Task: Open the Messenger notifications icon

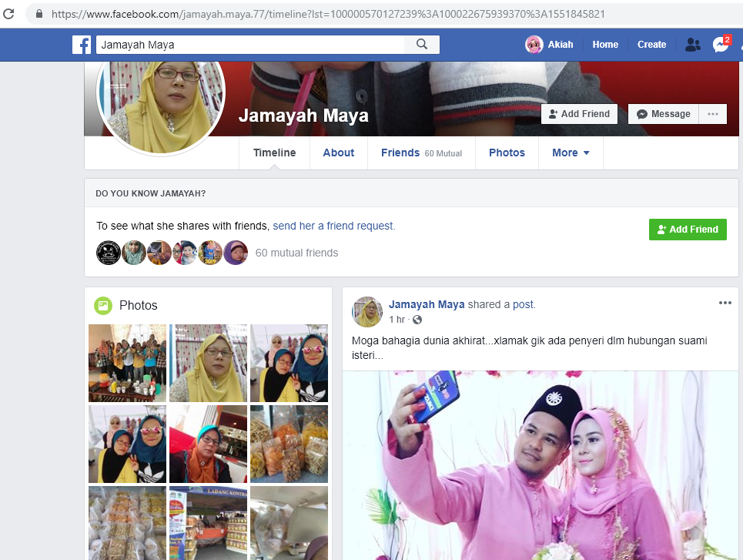Action: coord(721,45)
